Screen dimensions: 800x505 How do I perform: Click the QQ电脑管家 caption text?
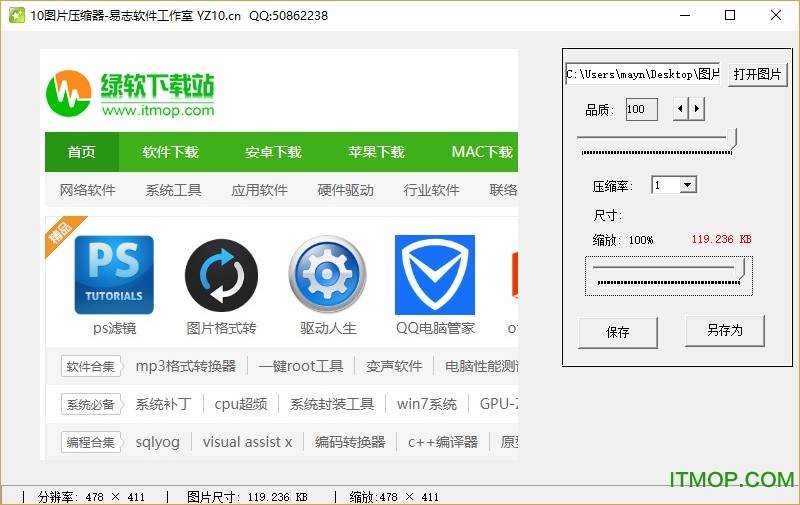click(x=435, y=328)
